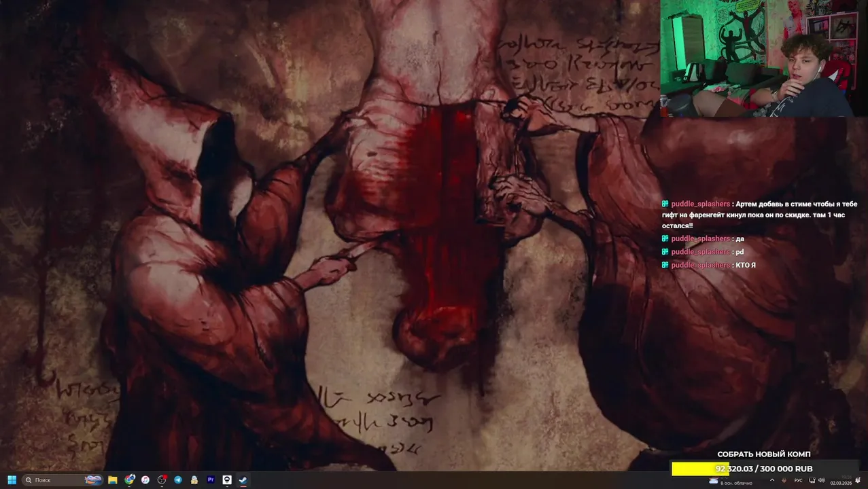Screen dimensions: 868x489
Task: Expand the hidden system tray icons
Action: 772,480
